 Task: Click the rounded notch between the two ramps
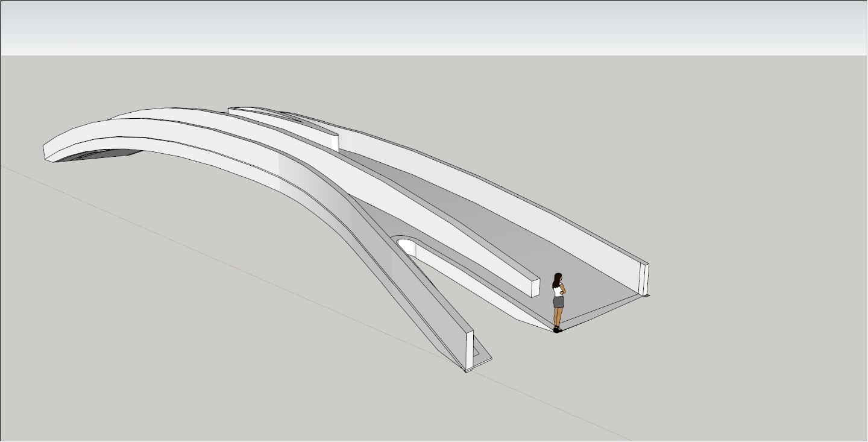tap(405, 245)
